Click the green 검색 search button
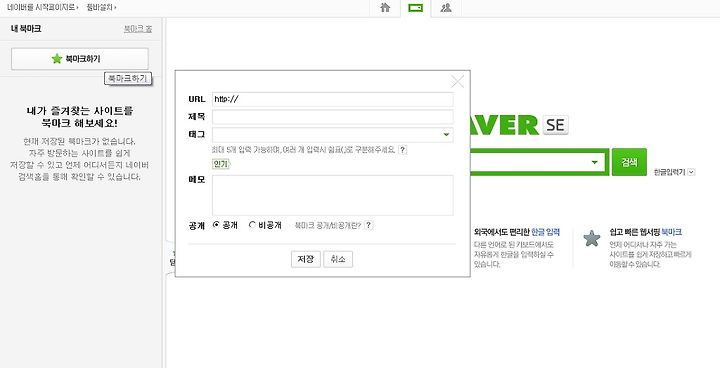This screenshot has height=368, width=720. (629, 162)
